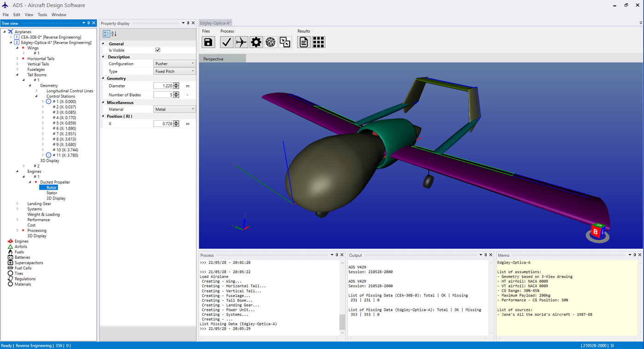Select the Cost tree item
Image resolution: width=644 pixels, height=349 pixels.
click(x=31, y=225)
